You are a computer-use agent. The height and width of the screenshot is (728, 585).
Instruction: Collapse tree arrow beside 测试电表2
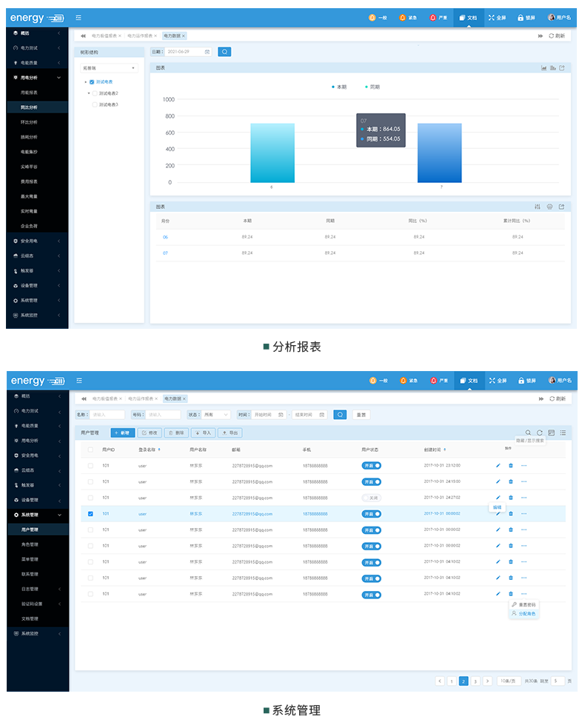(89, 93)
